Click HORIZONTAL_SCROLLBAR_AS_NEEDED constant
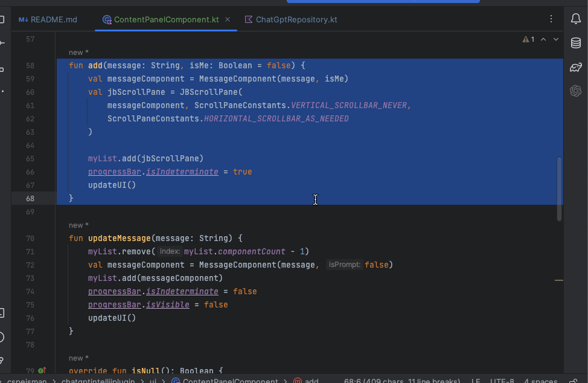This screenshot has width=588, height=383. click(276, 118)
